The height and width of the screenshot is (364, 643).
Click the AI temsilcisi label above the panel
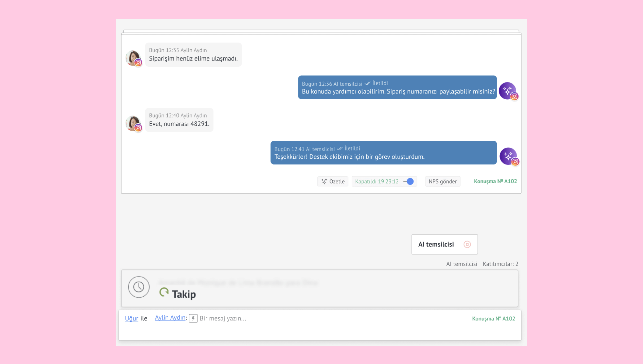click(461, 264)
